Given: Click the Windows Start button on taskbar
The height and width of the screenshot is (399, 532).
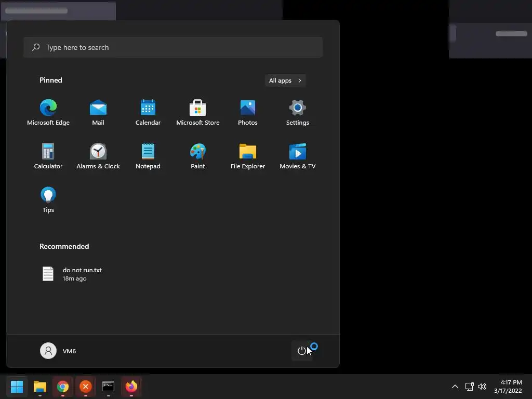Looking at the screenshot, I should pos(17,387).
